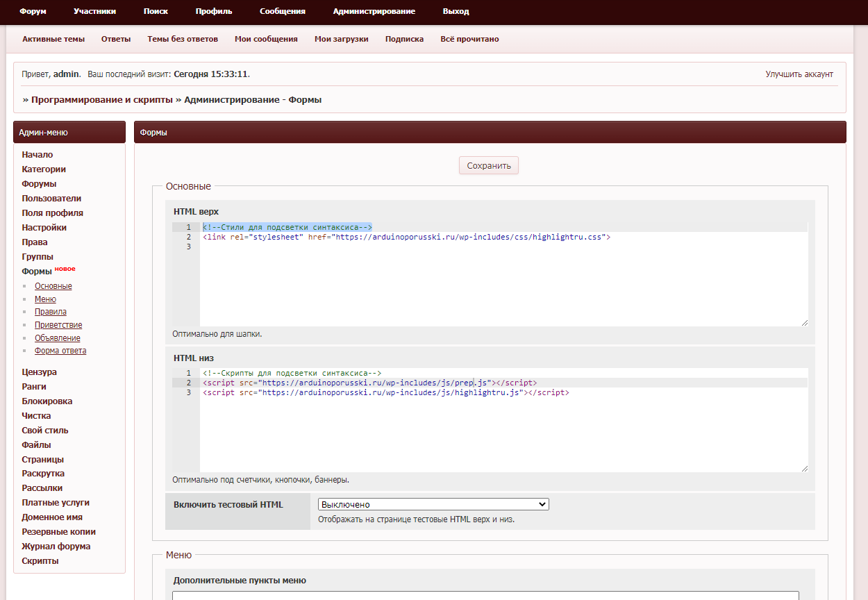Click the Улучшить аккаунт link

[x=799, y=74]
